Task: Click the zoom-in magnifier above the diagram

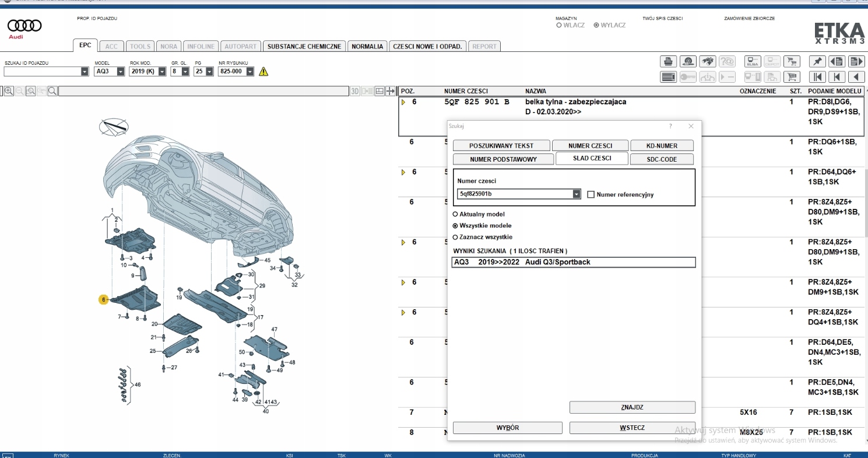Action: point(9,91)
